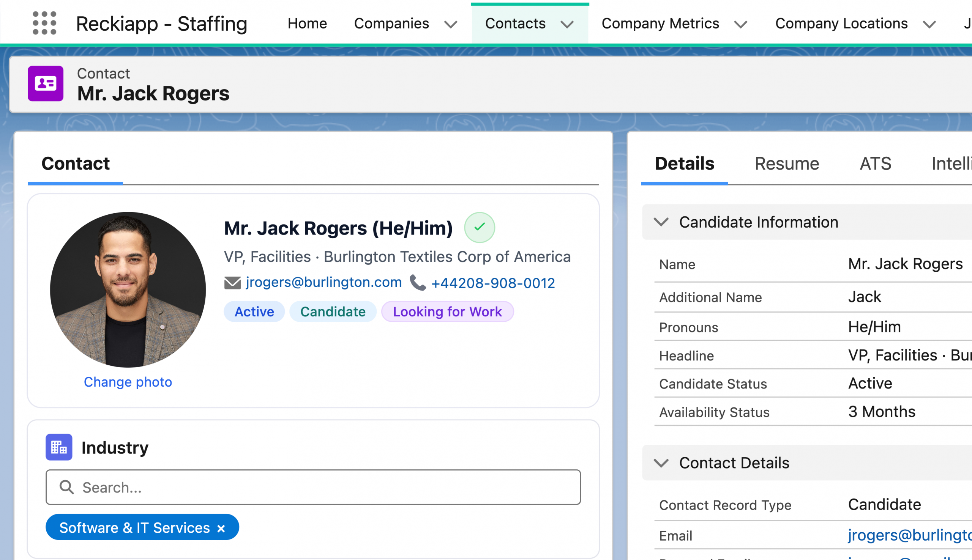Go to the Home nav item

307,24
